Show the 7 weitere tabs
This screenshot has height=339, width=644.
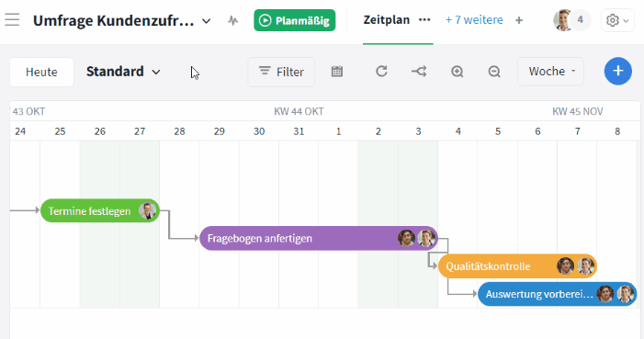[x=474, y=19]
